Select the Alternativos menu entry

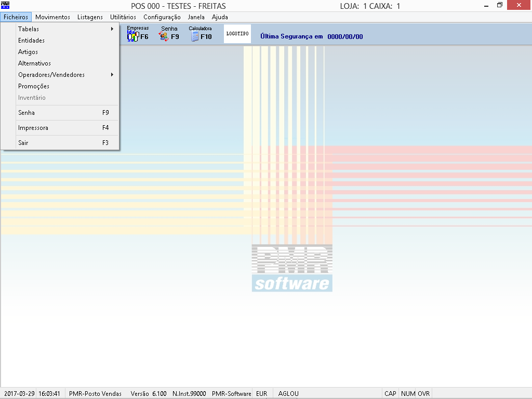[34, 63]
